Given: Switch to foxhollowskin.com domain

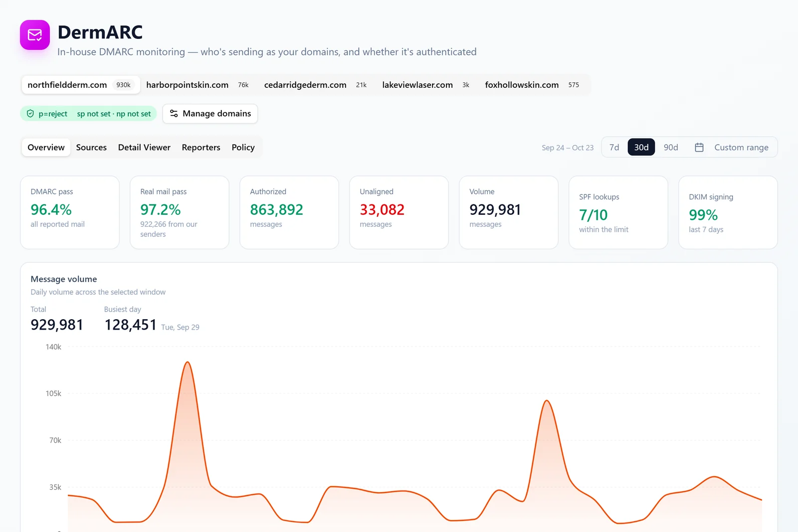Looking at the screenshot, I should tap(534, 85).
